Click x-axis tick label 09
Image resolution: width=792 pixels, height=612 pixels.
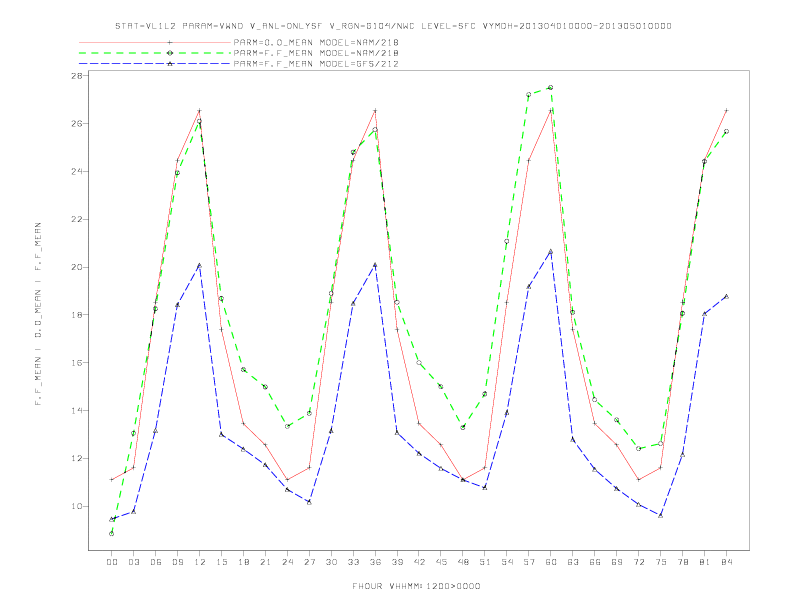[177, 562]
